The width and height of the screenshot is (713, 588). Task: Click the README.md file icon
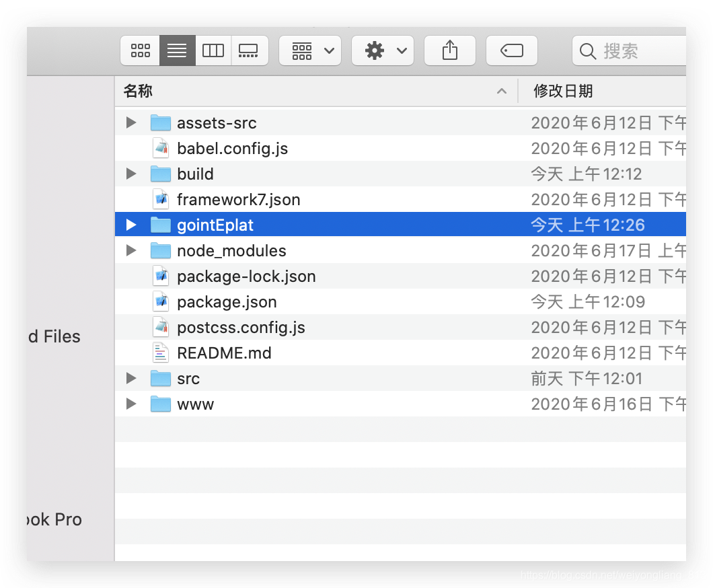point(161,353)
